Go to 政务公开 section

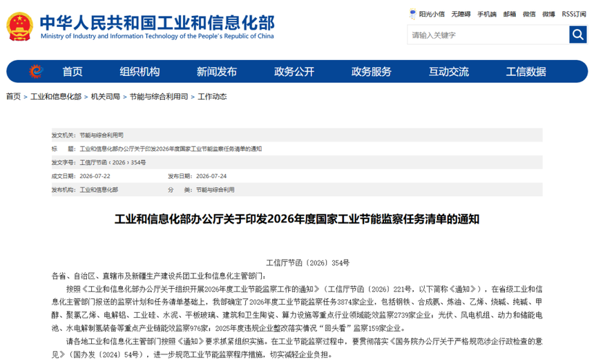pyautogui.click(x=294, y=72)
